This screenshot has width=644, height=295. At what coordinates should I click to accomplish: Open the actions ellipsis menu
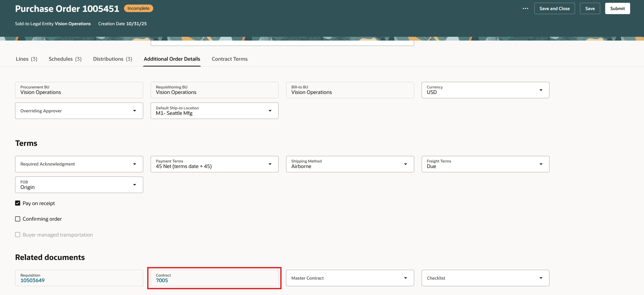tap(526, 8)
